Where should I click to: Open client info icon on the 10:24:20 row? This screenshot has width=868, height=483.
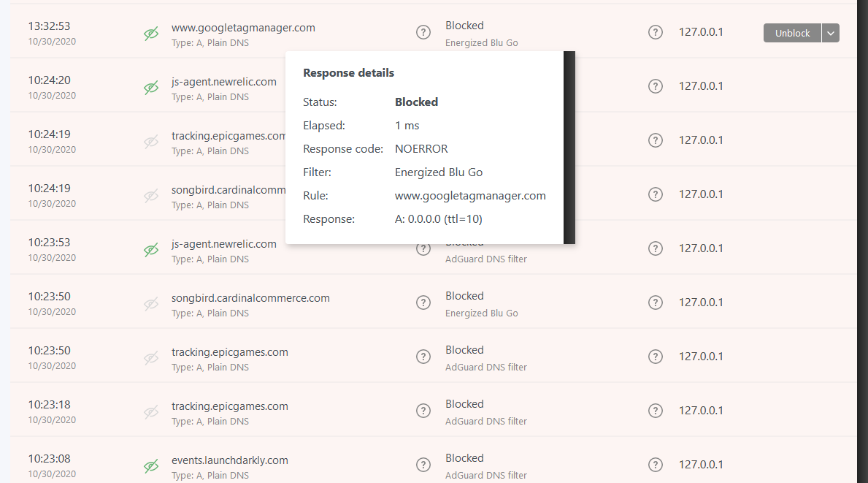point(656,86)
